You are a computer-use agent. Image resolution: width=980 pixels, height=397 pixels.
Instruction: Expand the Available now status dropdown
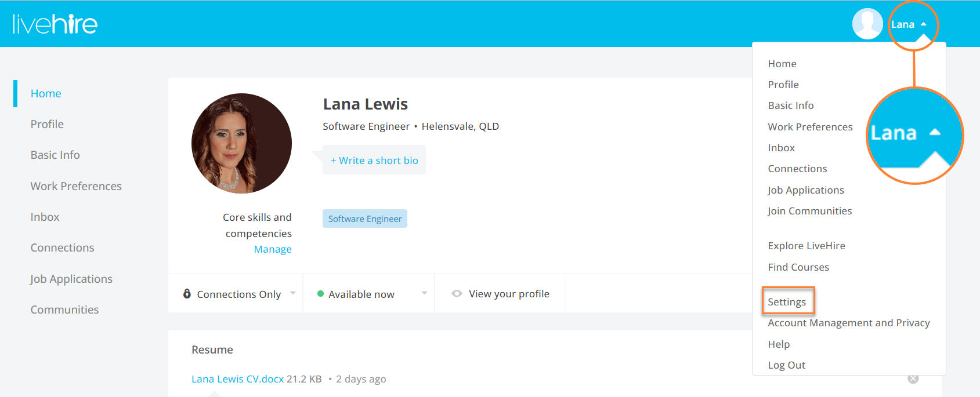click(424, 293)
